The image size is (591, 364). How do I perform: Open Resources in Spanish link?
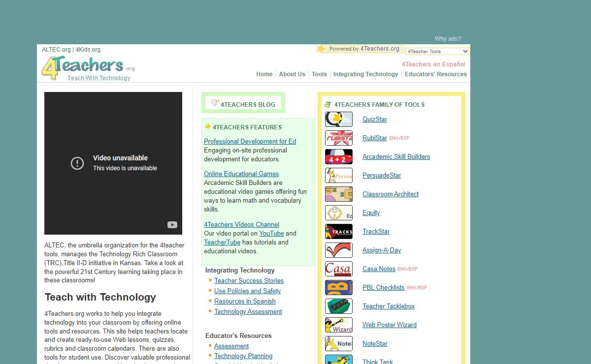tap(245, 301)
